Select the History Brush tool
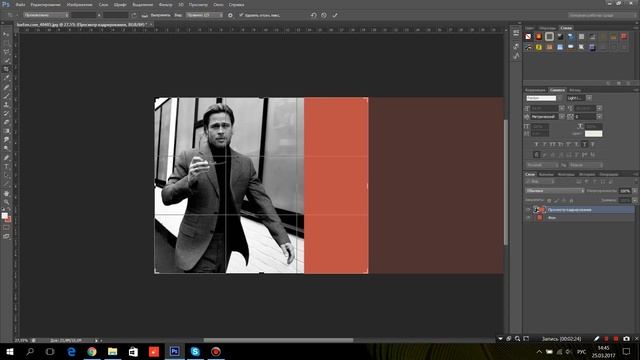The width and height of the screenshot is (640, 360). coord(6,113)
